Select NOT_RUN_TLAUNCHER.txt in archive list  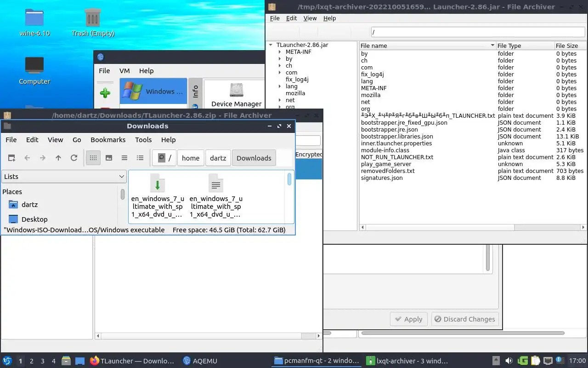tap(397, 157)
